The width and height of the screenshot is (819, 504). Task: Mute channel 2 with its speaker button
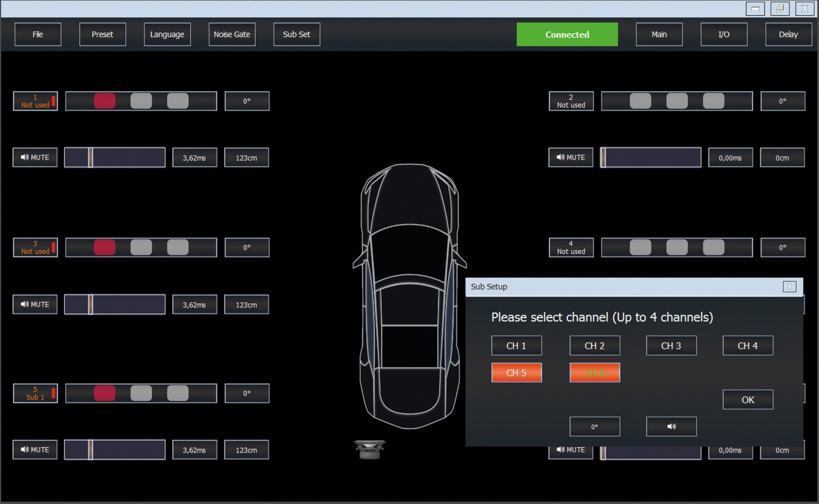[x=571, y=157]
